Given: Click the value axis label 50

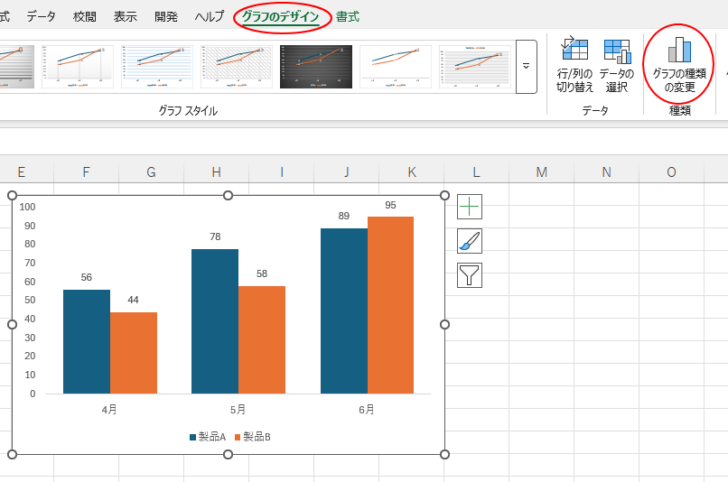Looking at the screenshot, I should click(x=30, y=300).
